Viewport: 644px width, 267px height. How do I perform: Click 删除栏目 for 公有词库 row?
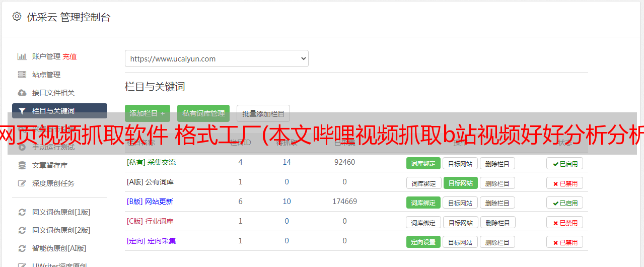tap(497, 183)
